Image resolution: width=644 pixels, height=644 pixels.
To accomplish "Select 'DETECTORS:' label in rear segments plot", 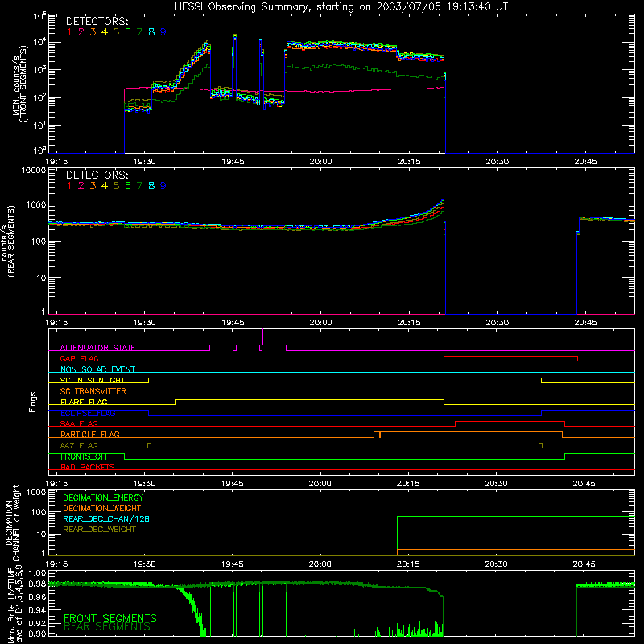I will coord(97,175).
